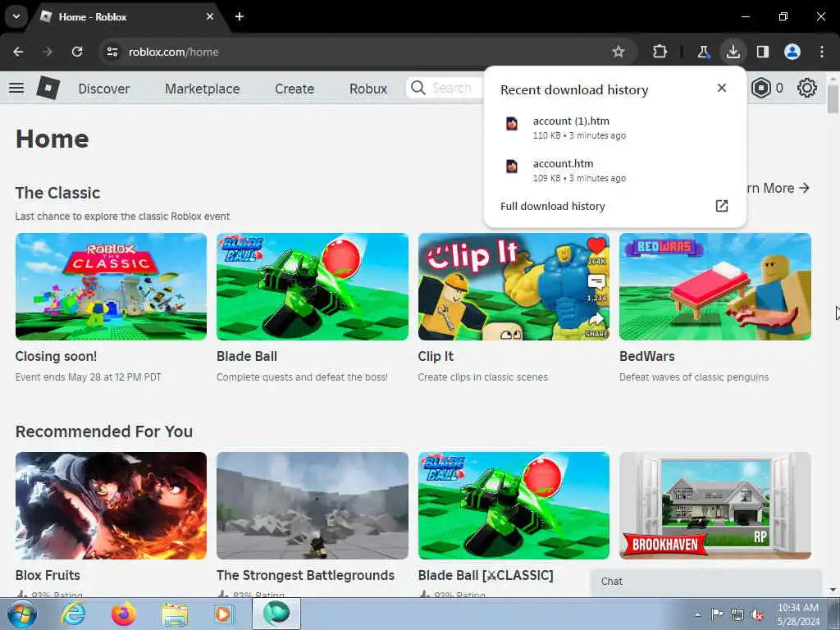Open the tab search dropdown arrow

[x=16, y=16]
